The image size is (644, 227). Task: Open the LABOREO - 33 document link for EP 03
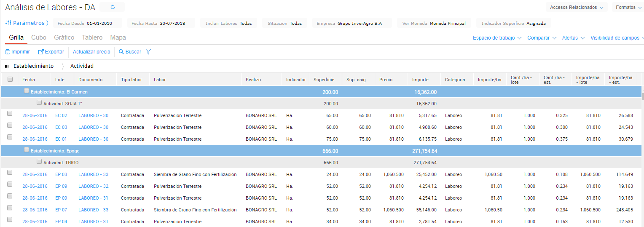pyautogui.click(x=93, y=174)
